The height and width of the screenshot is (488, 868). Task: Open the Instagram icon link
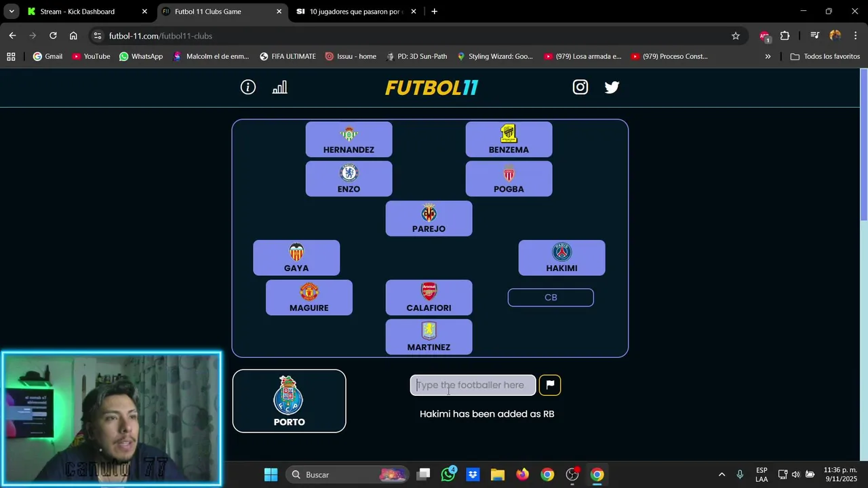pyautogui.click(x=580, y=87)
